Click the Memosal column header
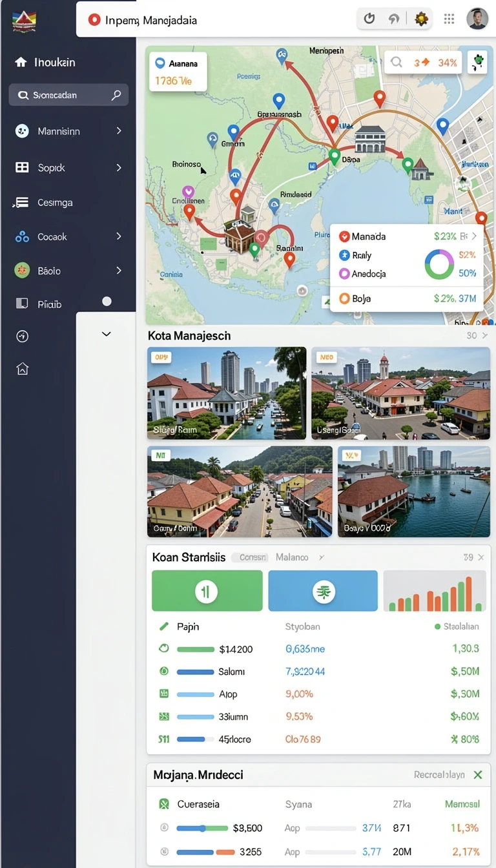 tap(462, 804)
